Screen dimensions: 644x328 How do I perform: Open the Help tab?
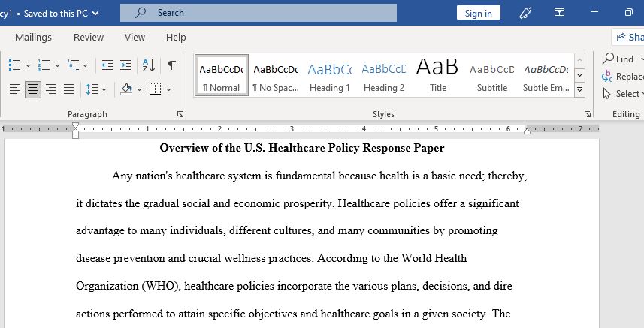click(176, 38)
